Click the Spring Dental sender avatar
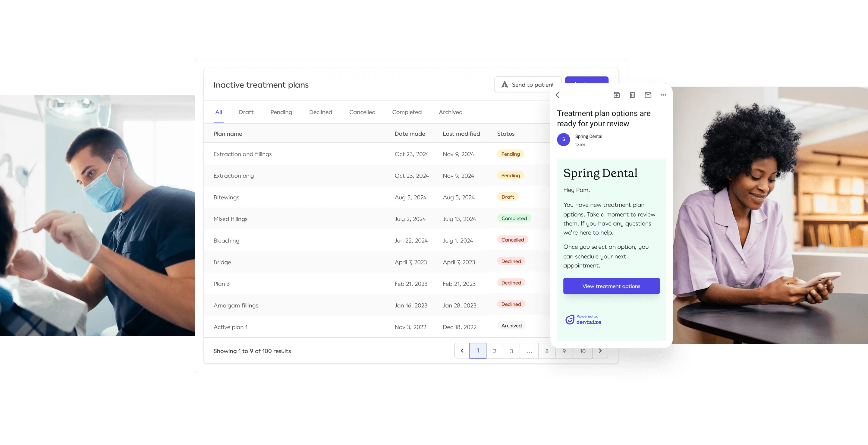This screenshot has width=868, height=445. coord(563,140)
